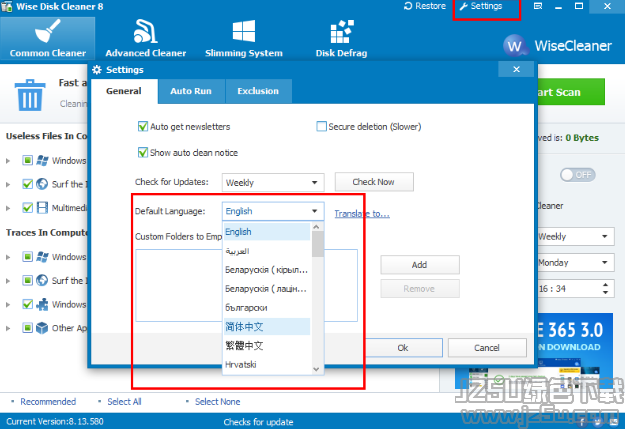Confirm settings with Ok button
The image size is (625, 429).
click(x=403, y=348)
